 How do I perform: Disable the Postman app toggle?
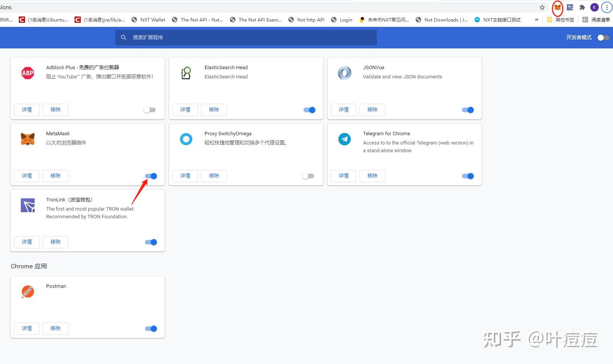151,329
